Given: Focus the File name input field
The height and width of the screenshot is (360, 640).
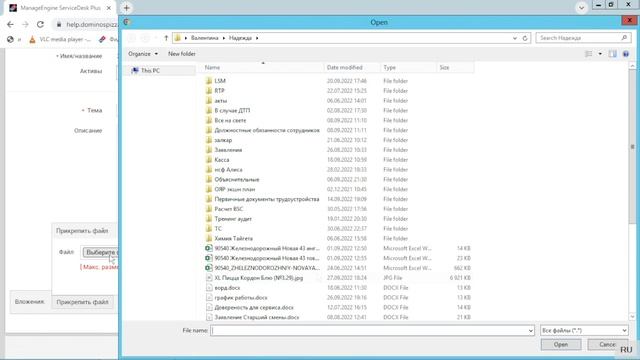Looking at the screenshot, I should (x=372, y=331).
